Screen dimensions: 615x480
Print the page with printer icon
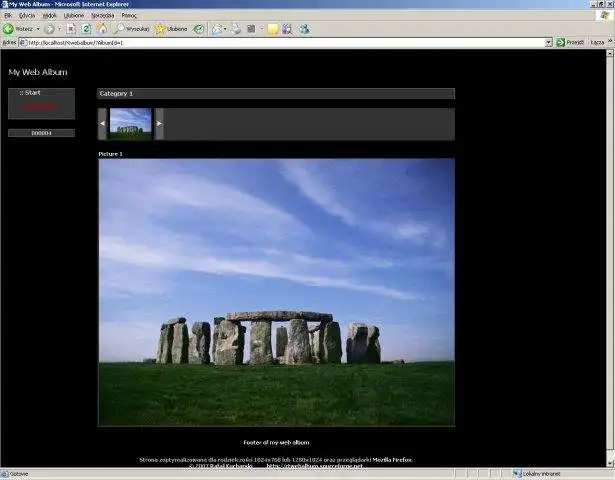pyautogui.click(x=236, y=29)
